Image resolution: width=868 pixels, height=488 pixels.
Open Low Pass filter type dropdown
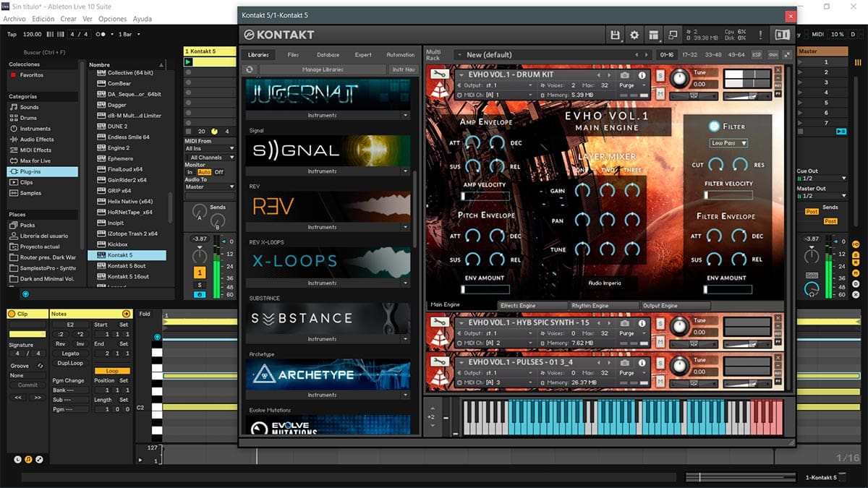[x=728, y=143]
